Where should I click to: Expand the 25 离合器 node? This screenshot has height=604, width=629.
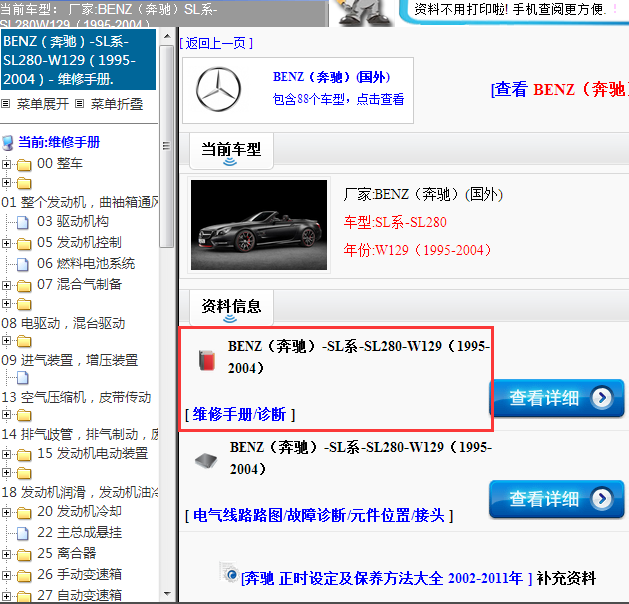(x=6, y=554)
